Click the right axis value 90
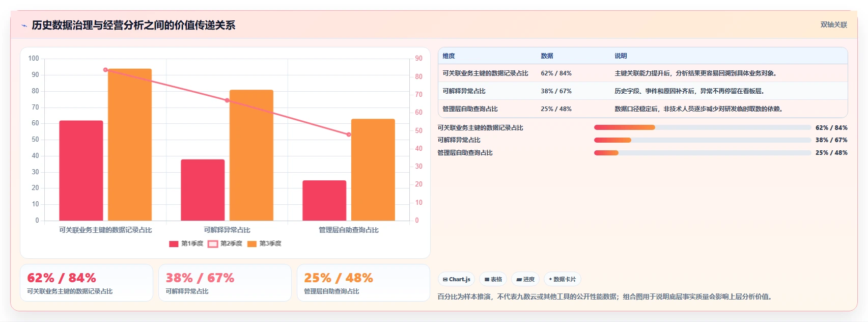 tap(418, 59)
